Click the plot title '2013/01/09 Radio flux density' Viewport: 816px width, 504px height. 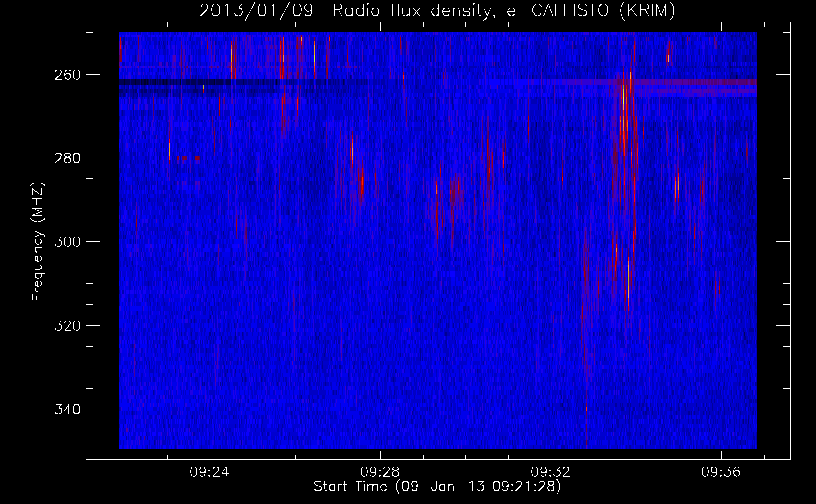[437, 10]
